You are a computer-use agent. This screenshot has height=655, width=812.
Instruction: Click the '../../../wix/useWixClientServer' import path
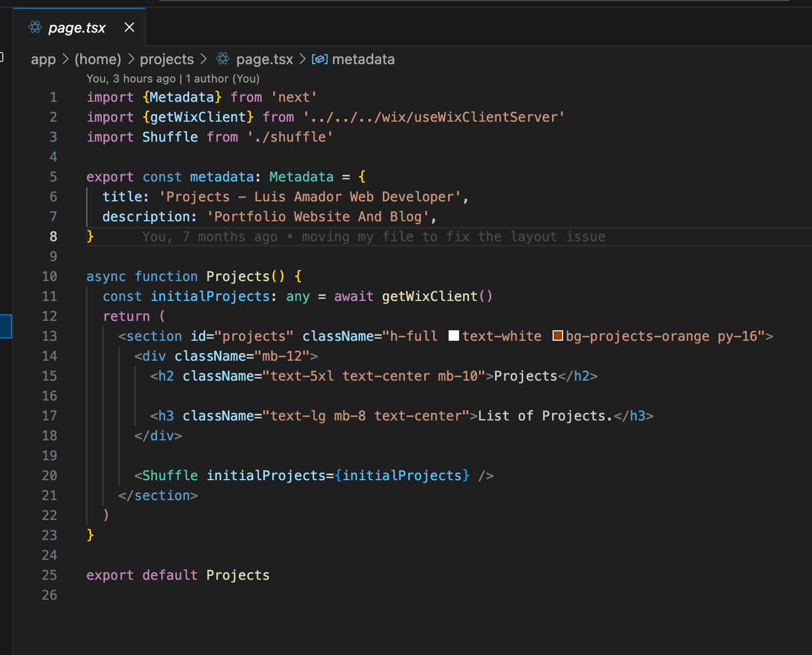coord(434,117)
